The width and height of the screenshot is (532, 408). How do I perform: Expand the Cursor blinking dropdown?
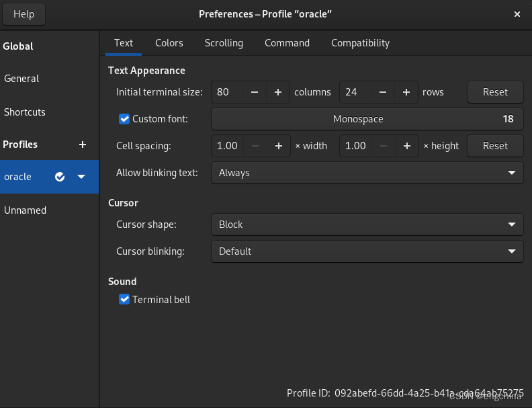(x=367, y=251)
